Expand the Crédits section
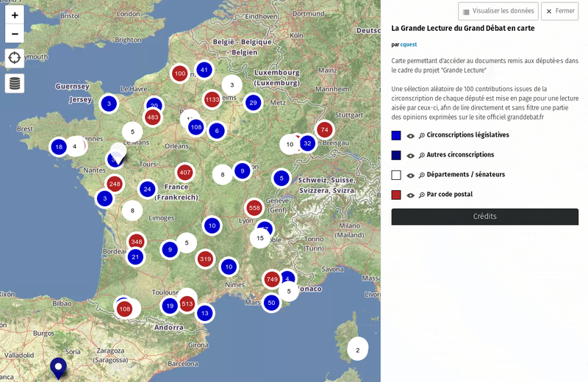The width and height of the screenshot is (588, 382). pos(484,217)
